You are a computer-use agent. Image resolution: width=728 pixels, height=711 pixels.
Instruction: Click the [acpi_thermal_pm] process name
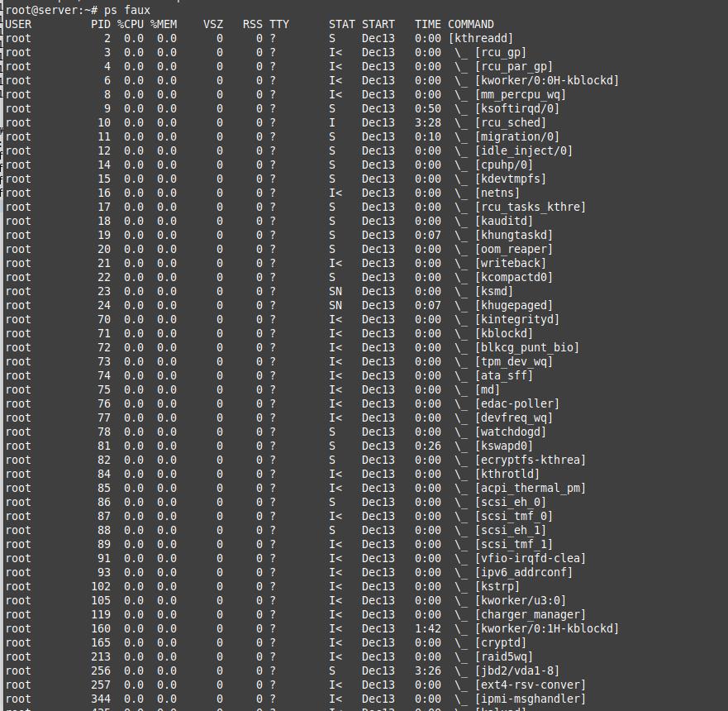[531, 488]
